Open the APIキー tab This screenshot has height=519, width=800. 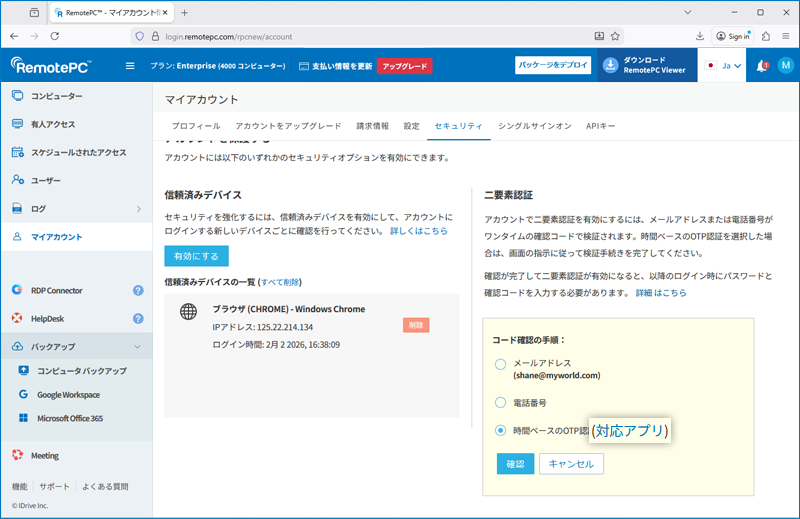(601, 126)
